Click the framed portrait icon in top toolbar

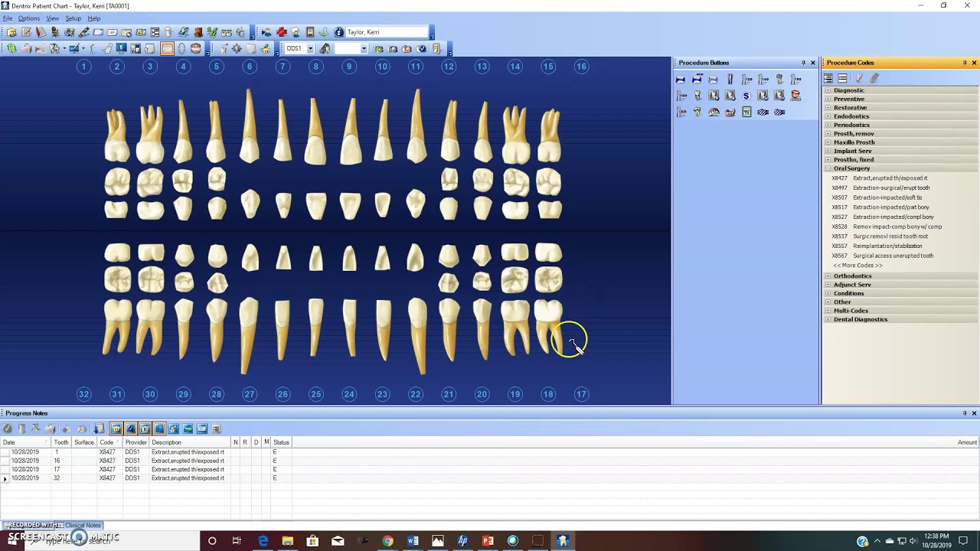click(310, 32)
